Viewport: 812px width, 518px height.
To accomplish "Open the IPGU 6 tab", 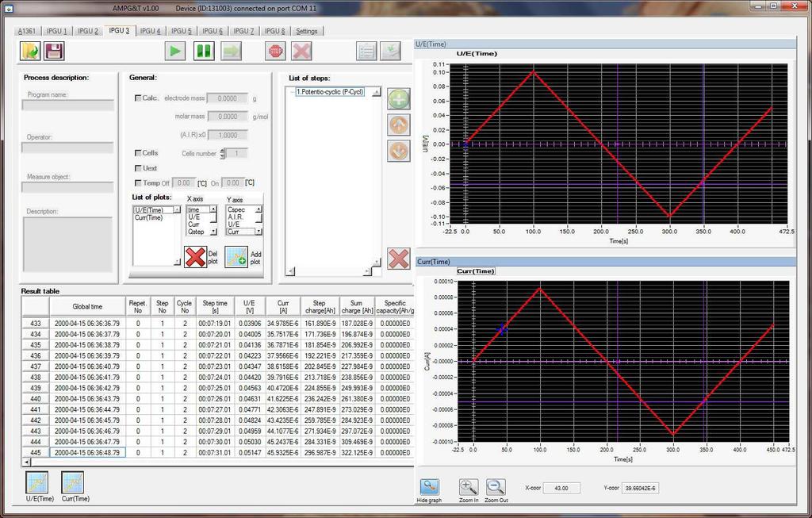I will pyautogui.click(x=213, y=31).
